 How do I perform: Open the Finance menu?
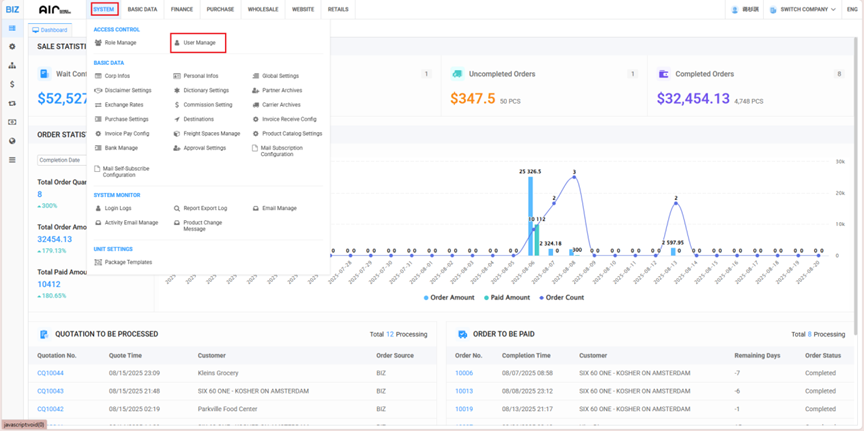182,9
